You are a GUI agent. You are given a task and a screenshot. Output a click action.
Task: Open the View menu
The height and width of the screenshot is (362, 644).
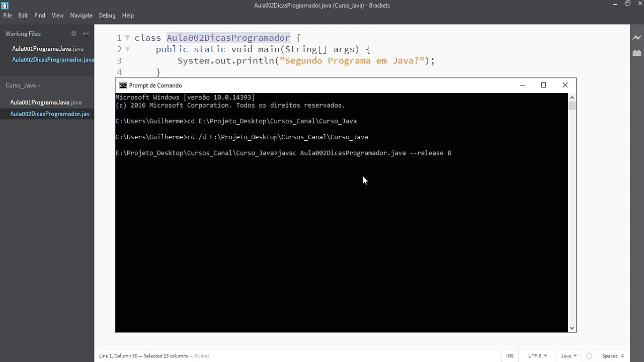tap(58, 16)
